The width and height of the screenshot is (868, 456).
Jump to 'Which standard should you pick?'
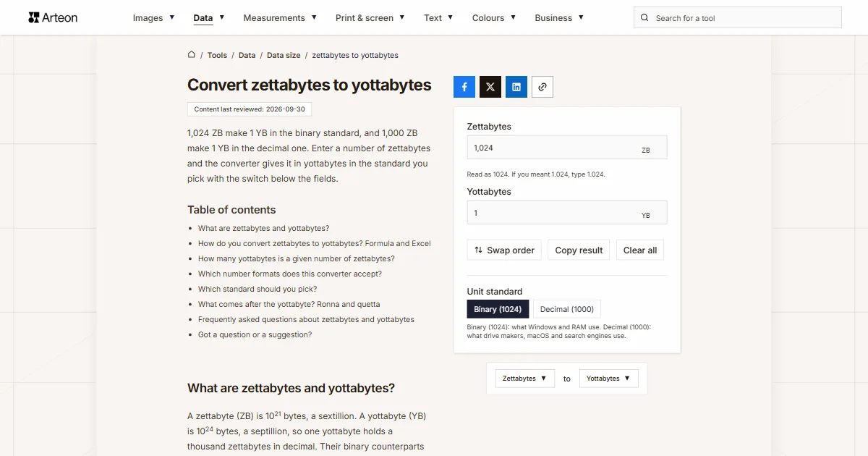pos(258,289)
